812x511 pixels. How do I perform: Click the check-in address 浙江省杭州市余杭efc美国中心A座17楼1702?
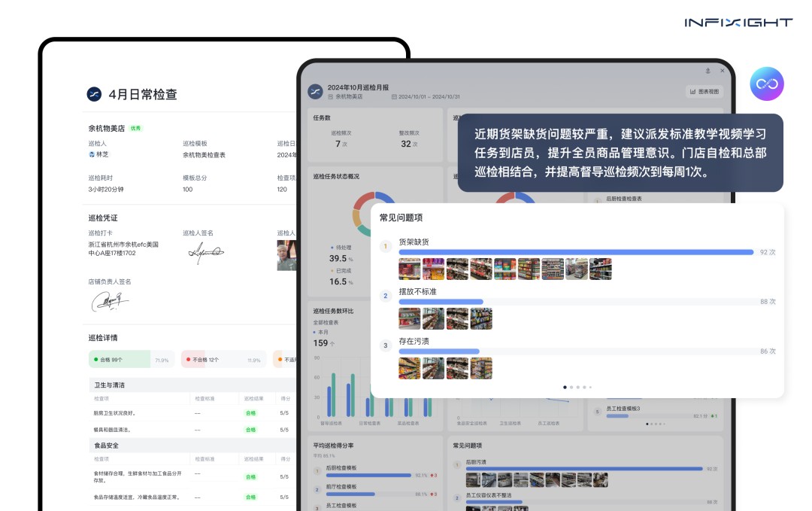[x=123, y=249]
